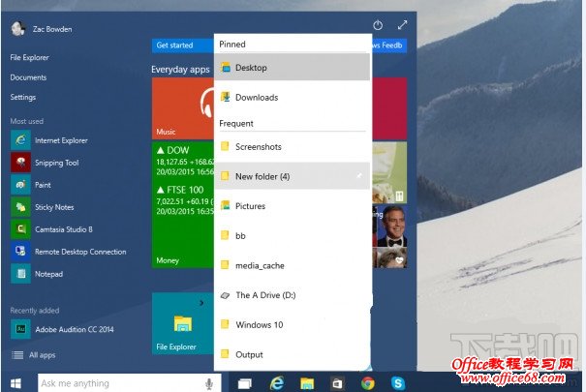Select New folder (4) entry
Screen dimensions: 586x392
292,176
